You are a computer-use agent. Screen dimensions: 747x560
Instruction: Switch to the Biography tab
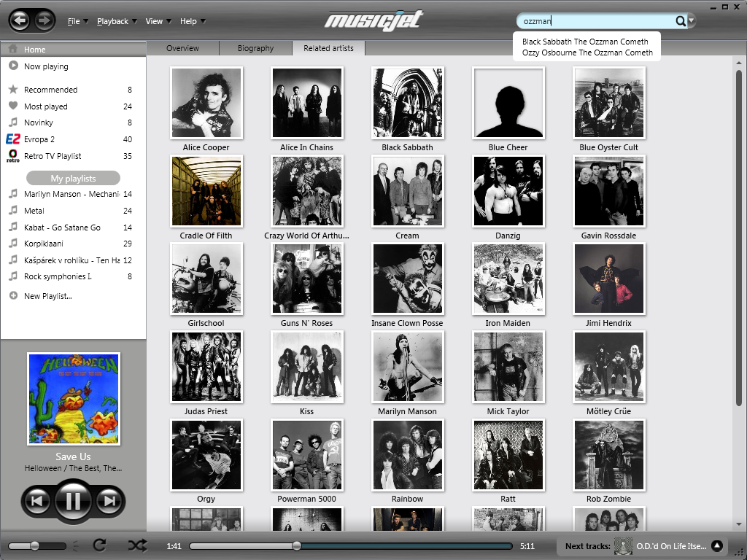(255, 48)
